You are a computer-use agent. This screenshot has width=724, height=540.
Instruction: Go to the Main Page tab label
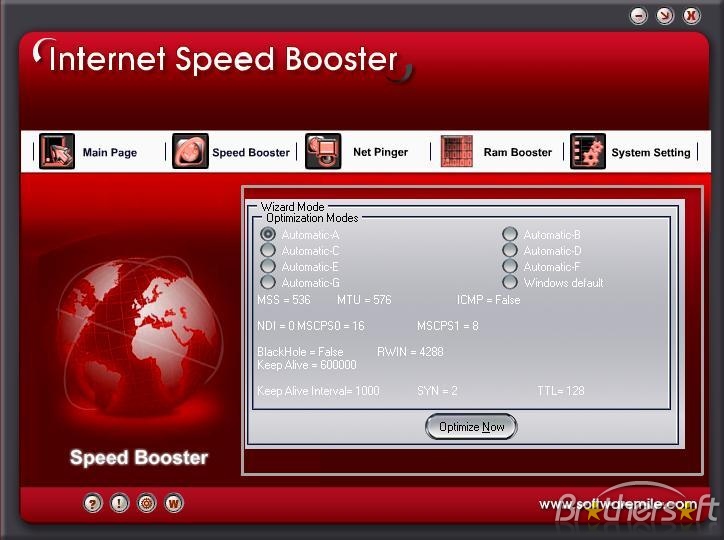coord(110,152)
